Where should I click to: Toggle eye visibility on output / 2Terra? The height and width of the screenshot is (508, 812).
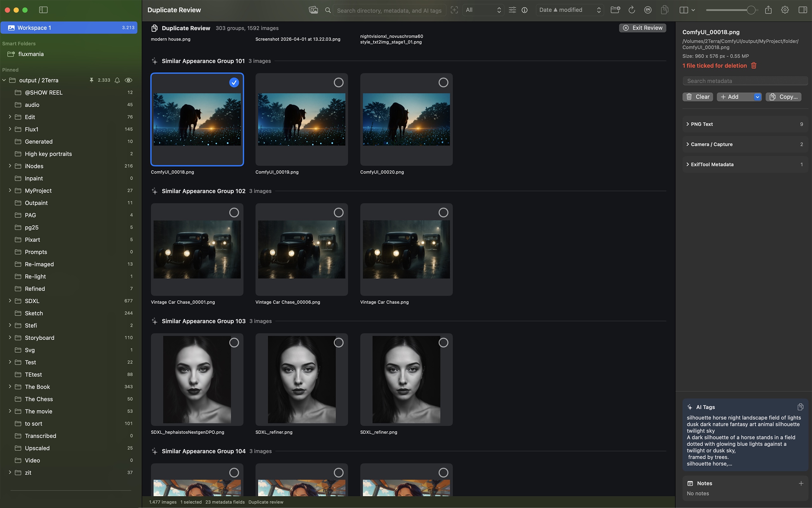128,80
